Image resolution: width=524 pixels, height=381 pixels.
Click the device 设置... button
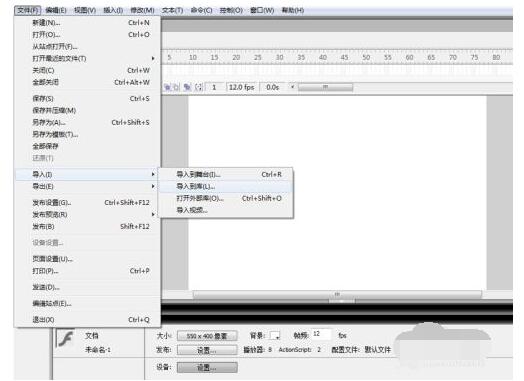click(x=207, y=367)
